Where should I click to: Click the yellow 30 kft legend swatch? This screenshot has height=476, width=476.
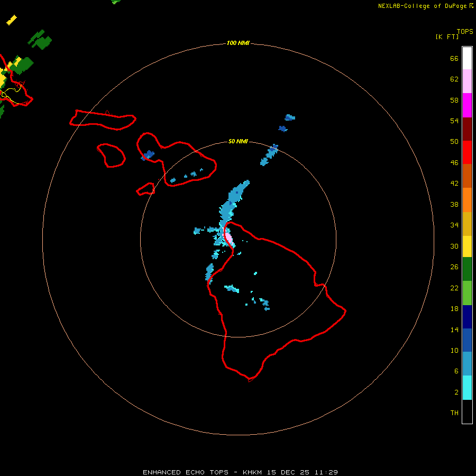pyautogui.click(x=467, y=246)
